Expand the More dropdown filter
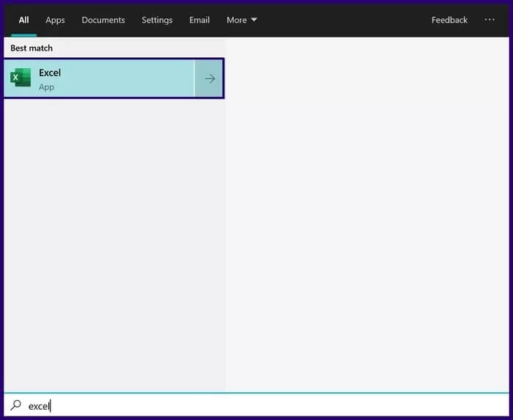Image resolution: width=513 pixels, height=420 pixels. coord(241,21)
